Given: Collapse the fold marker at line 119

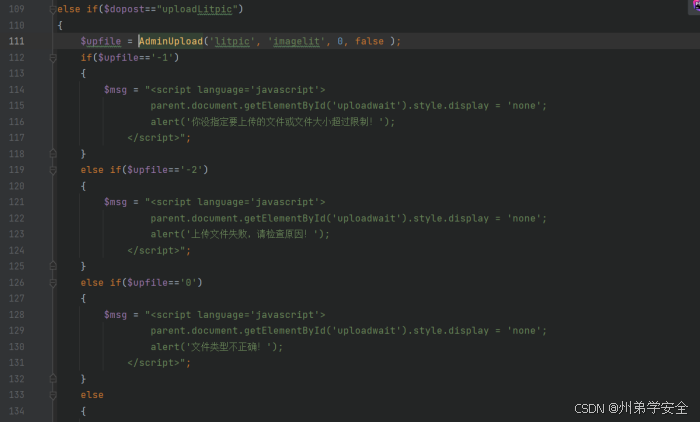Looking at the screenshot, I should pos(53,170).
